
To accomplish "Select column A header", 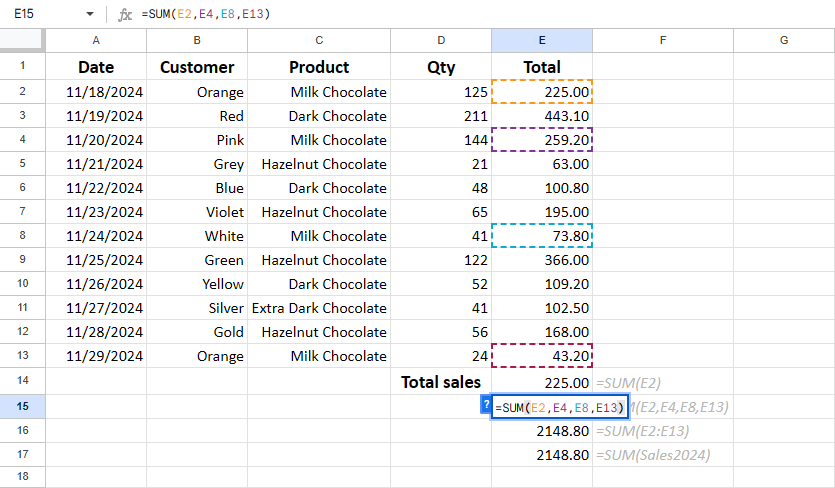I will (96, 40).
